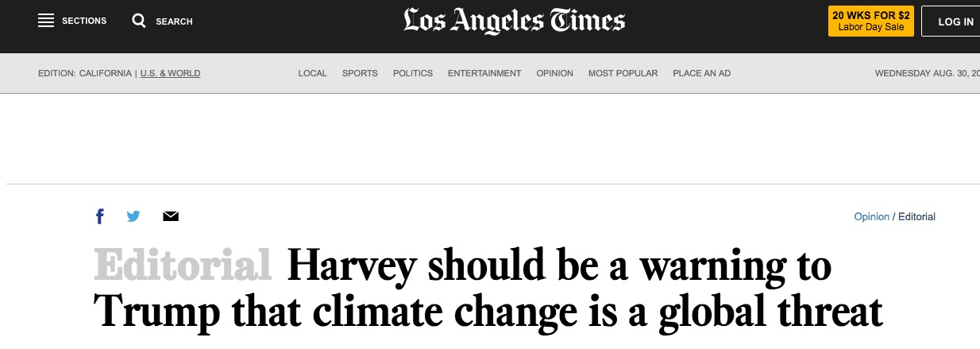The image size is (980, 349).
Task: Open the Opinion breadcrumb link
Action: click(x=871, y=216)
